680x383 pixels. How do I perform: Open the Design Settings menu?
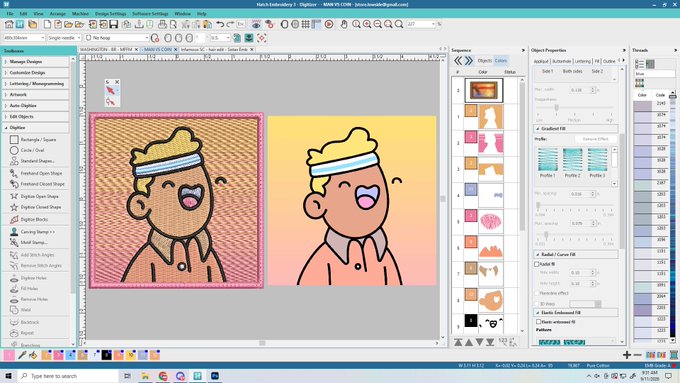[x=111, y=14]
